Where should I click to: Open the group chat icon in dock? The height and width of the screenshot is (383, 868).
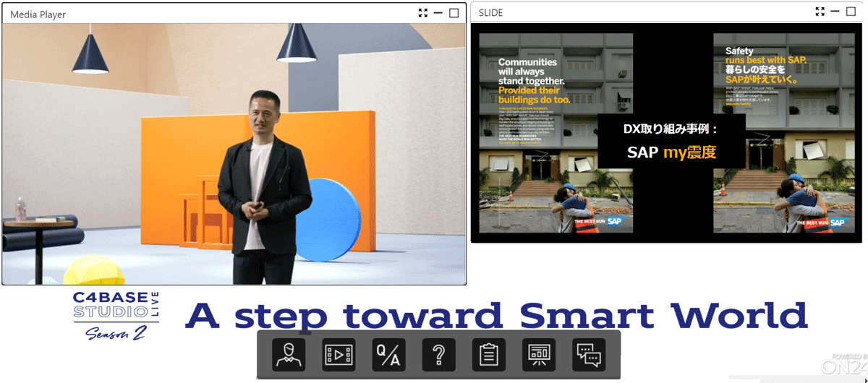[589, 355]
